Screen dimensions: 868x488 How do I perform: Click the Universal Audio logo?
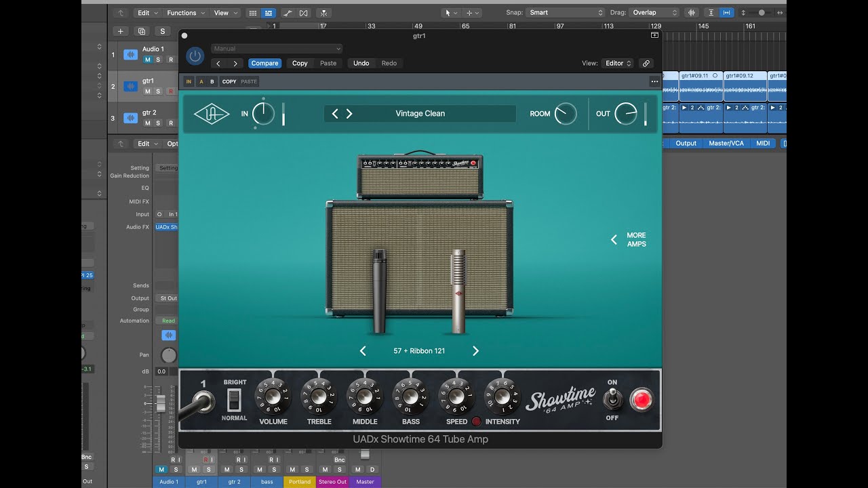[x=212, y=114]
